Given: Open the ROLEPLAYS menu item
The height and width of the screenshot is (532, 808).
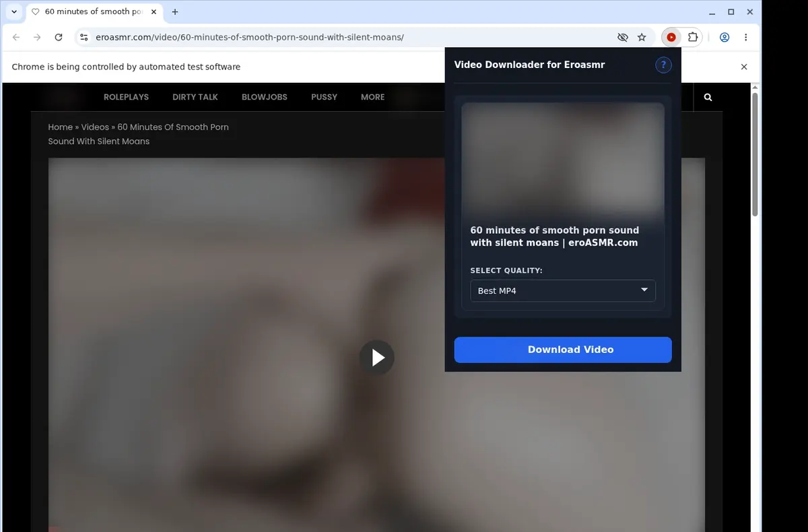Looking at the screenshot, I should 126,97.
